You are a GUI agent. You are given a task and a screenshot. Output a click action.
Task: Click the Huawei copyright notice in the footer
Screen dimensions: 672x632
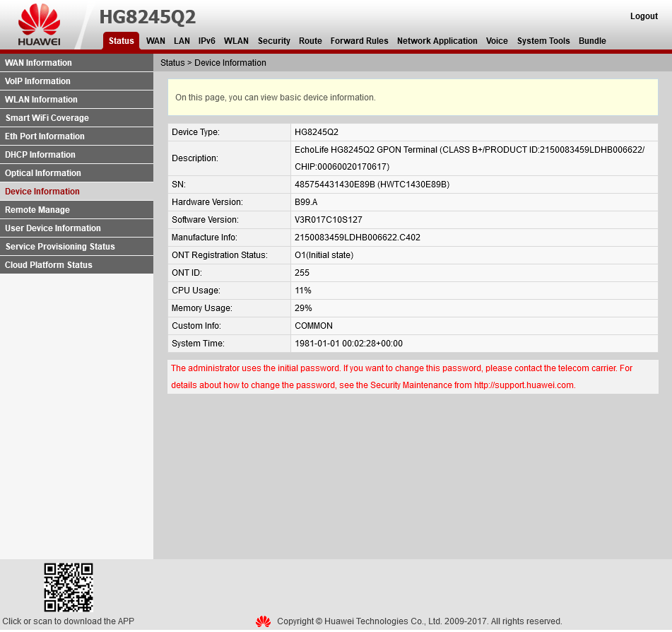click(x=420, y=621)
